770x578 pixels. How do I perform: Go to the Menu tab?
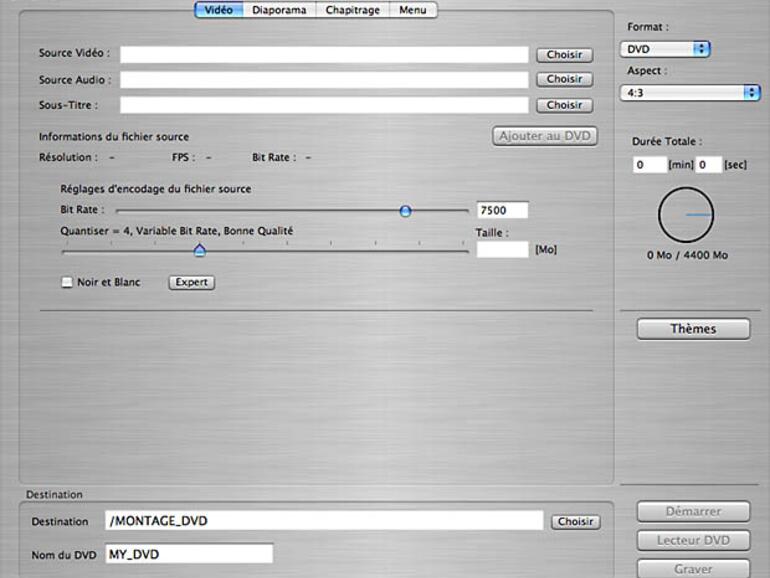412,10
